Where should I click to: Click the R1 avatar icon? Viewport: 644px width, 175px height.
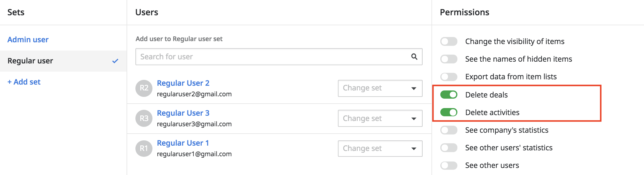tap(144, 148)
